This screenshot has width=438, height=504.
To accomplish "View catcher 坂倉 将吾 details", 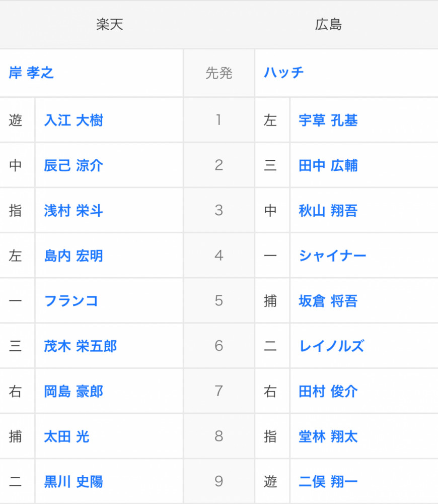I will point(328,301).
